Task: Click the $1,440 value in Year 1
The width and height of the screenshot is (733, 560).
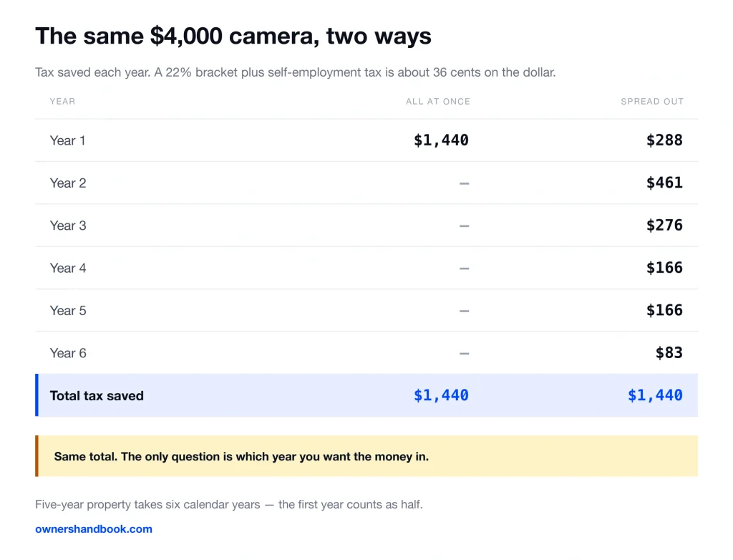Action: [441, 140]
